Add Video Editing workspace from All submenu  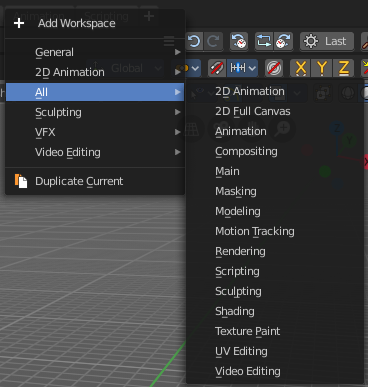[275, 371]
